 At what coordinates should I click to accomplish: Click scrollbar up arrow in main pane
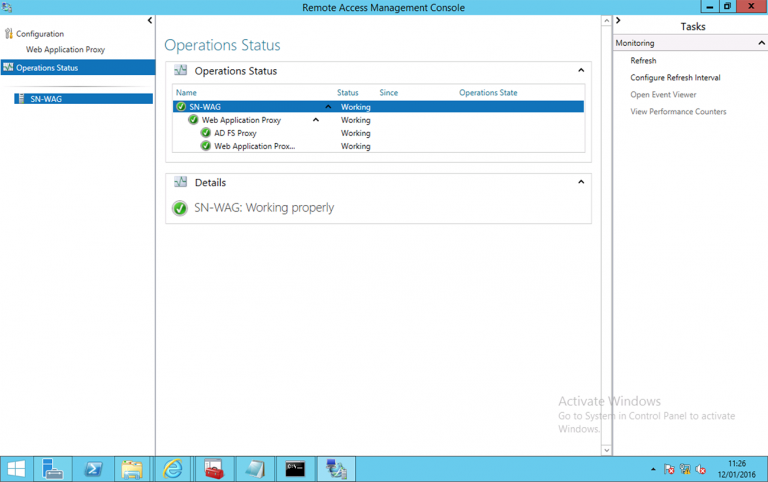pos(606,21)
